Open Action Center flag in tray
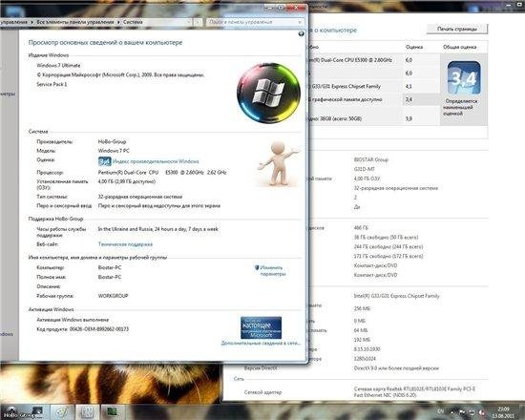Viewport: 525px width, 420px height. tap(462, 412)
